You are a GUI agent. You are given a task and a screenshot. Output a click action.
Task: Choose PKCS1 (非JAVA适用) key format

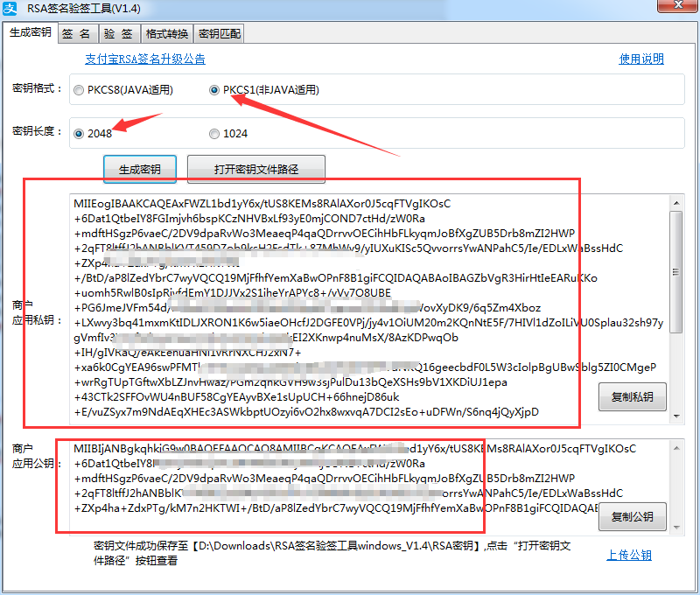click(214, 90)
